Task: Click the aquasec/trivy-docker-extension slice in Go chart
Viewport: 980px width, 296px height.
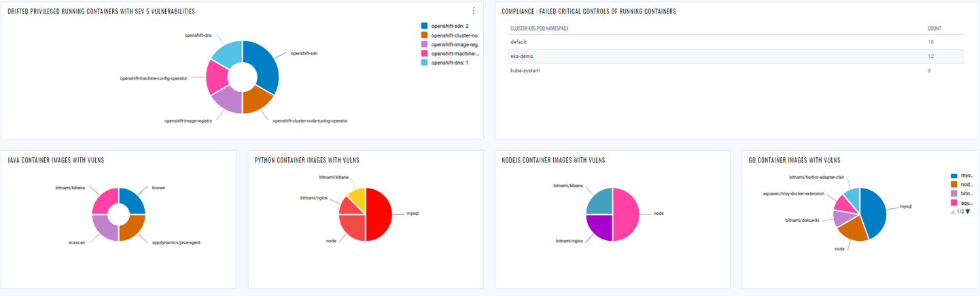Action: pyautogui.click(x=843, y=203)
